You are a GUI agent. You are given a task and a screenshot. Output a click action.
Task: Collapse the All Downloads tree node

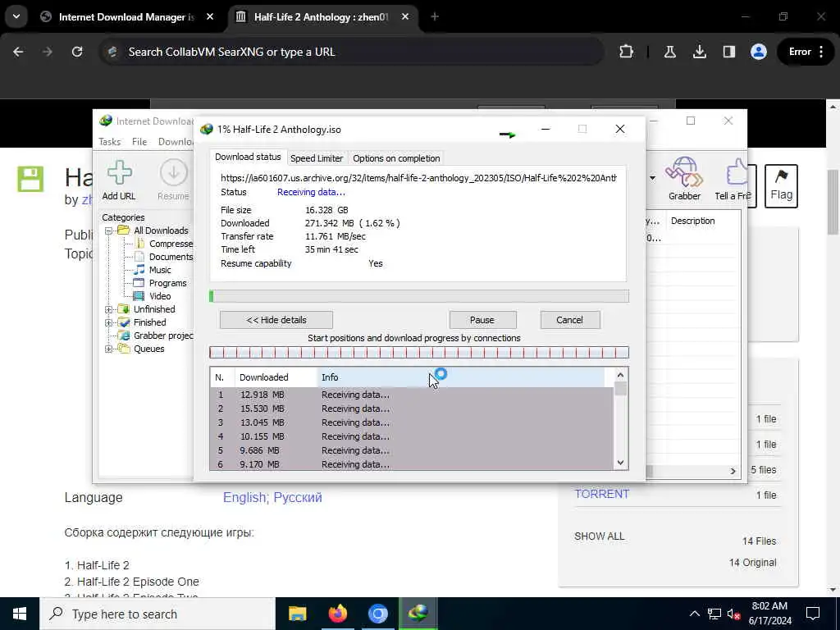[x=109, y=231]
